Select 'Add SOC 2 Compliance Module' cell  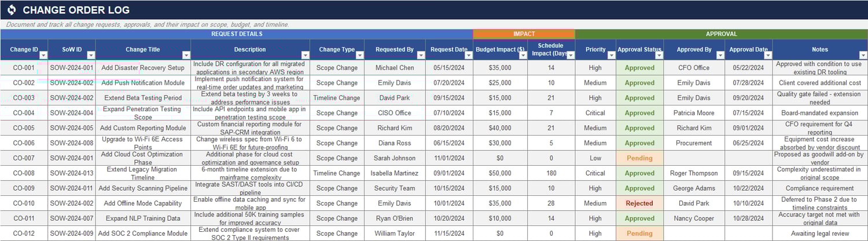point(143,233)
